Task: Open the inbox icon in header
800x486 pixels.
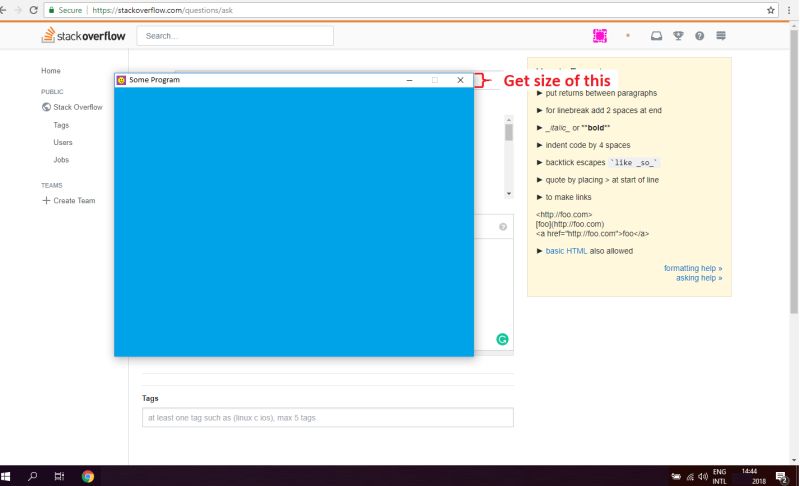Action: pyautogui.click(x=657, y=36)
